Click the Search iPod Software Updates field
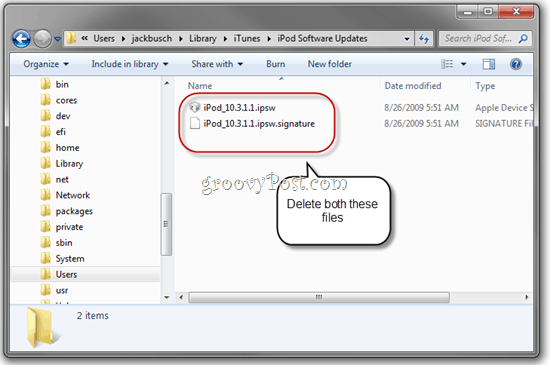Viewport: 550px width, 365px height. point(478,39)
